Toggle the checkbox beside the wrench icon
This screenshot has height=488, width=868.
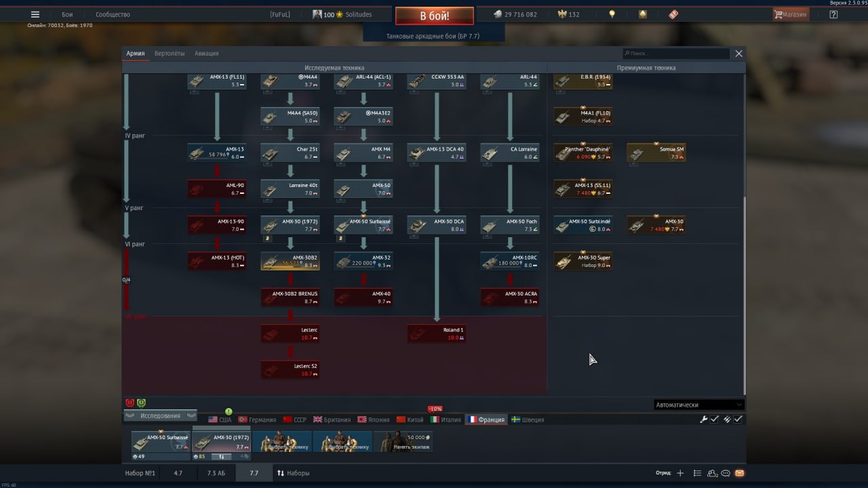pos(714,420)
